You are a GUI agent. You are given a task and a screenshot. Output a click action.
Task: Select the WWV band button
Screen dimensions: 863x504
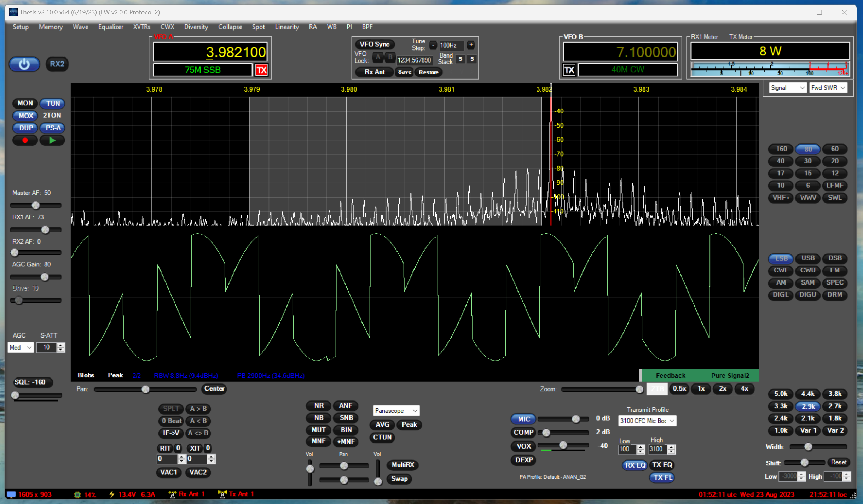(x=808, y=198)
